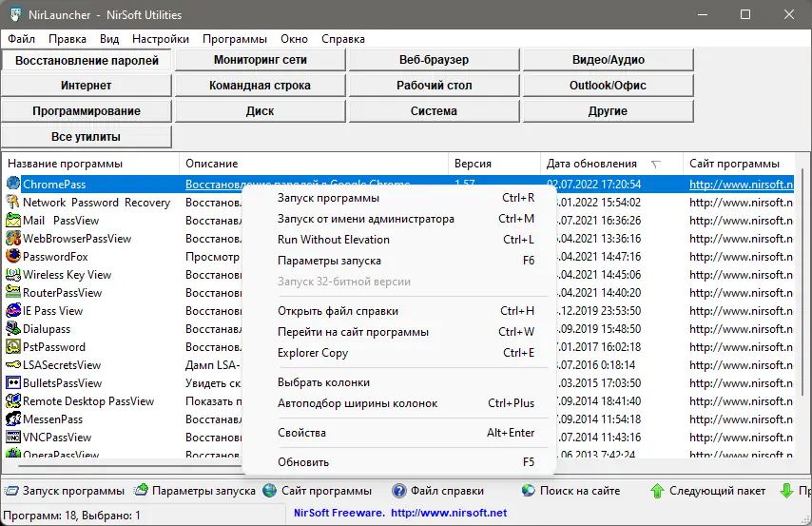Click the NirLauncher title bar app icon
The image size is (812, 526).
click(16, 14)
